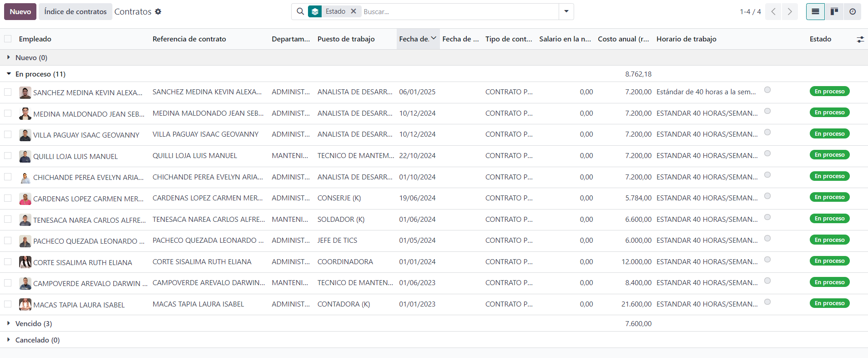Switch to kanban view
The image size is (868, 358).
pos(834,11)
